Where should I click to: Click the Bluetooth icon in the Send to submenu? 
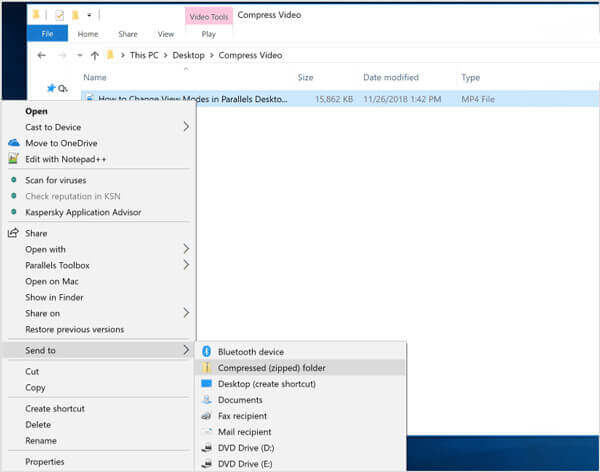tap(207, 351)
